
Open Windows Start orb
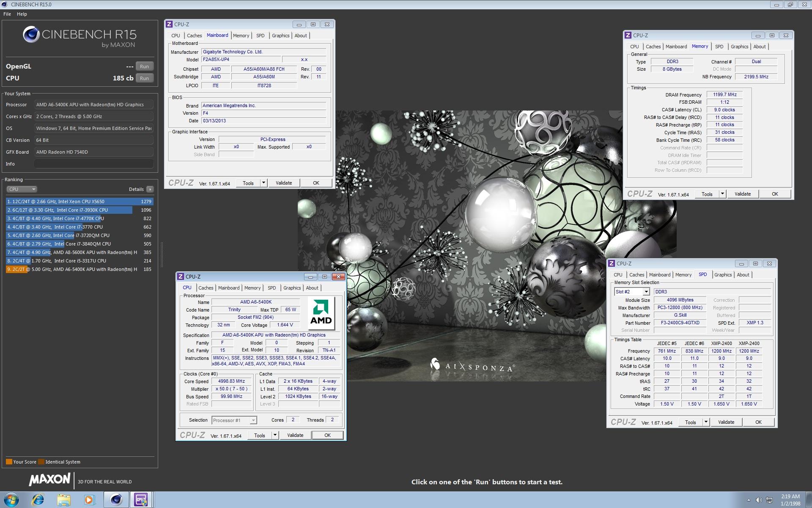(x=11, y=500)
